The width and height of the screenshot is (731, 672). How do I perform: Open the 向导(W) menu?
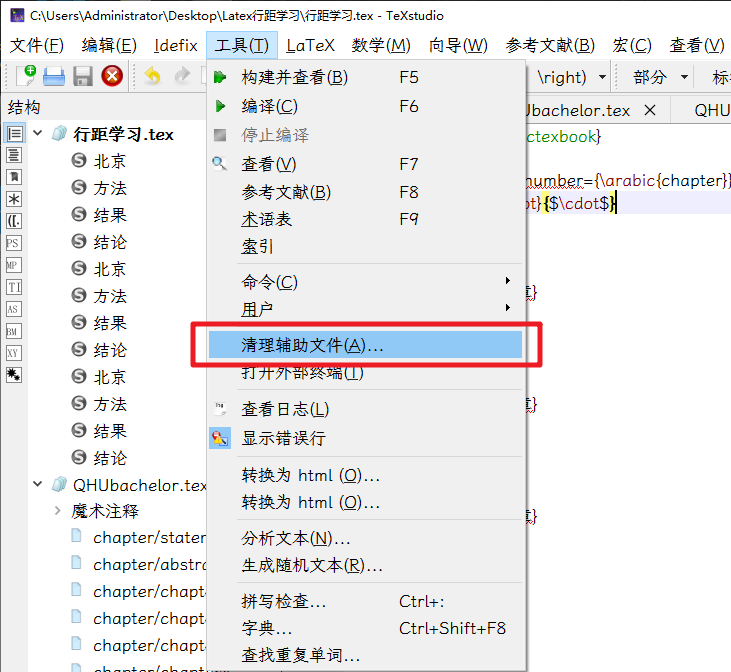(x=458, y=45)
